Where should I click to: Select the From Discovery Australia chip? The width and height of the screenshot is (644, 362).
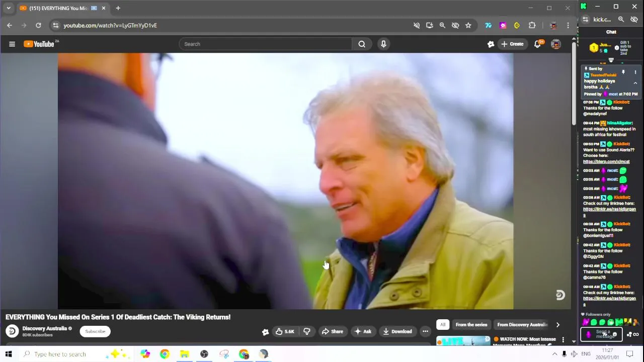(x=522, y=325)
